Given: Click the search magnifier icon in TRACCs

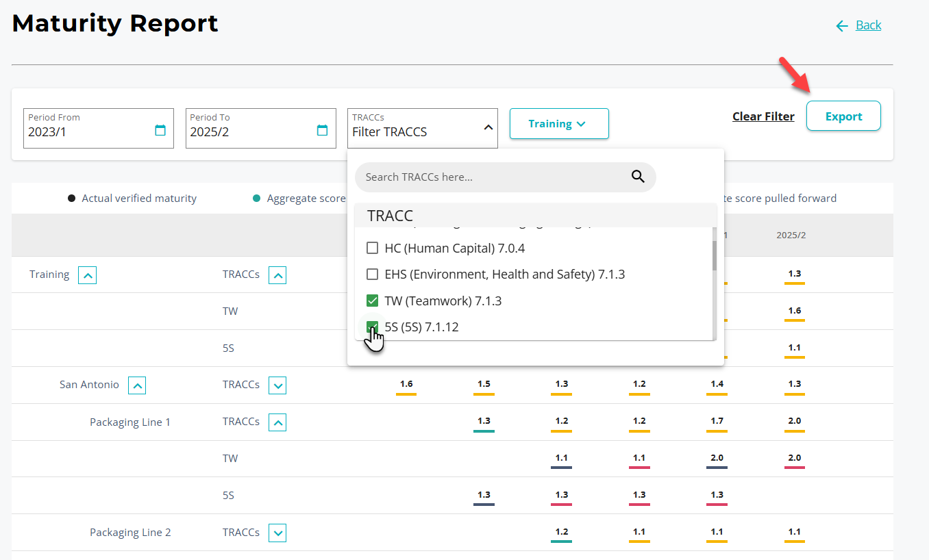Looking at the screenshot, I should click(x=638, y=177).
